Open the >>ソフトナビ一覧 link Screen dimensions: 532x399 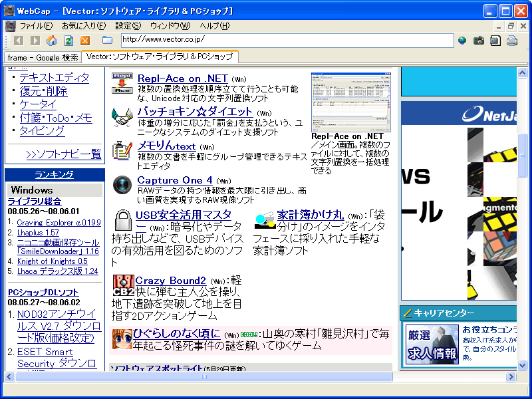tap(64, 154)
